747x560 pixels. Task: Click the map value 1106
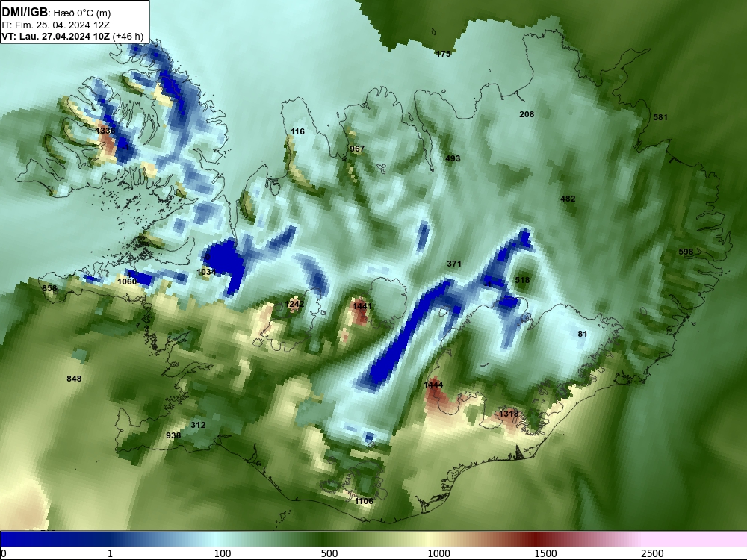pyautogui.click(x=364, y=501)
